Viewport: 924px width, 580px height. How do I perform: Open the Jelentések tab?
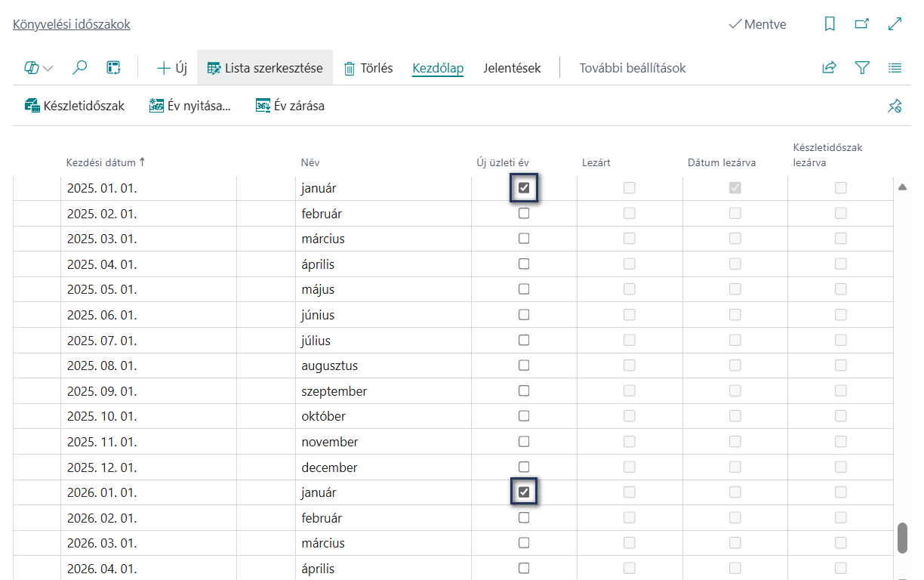(x=513, y=68)
